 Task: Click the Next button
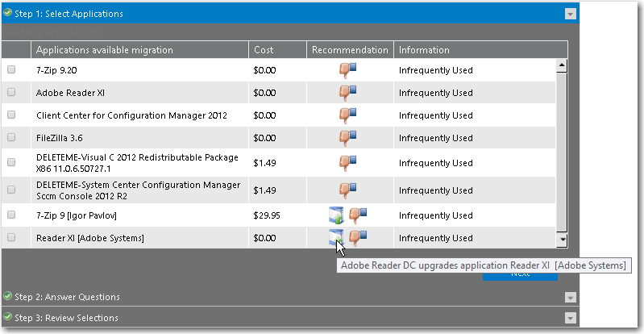coord(520,273)
